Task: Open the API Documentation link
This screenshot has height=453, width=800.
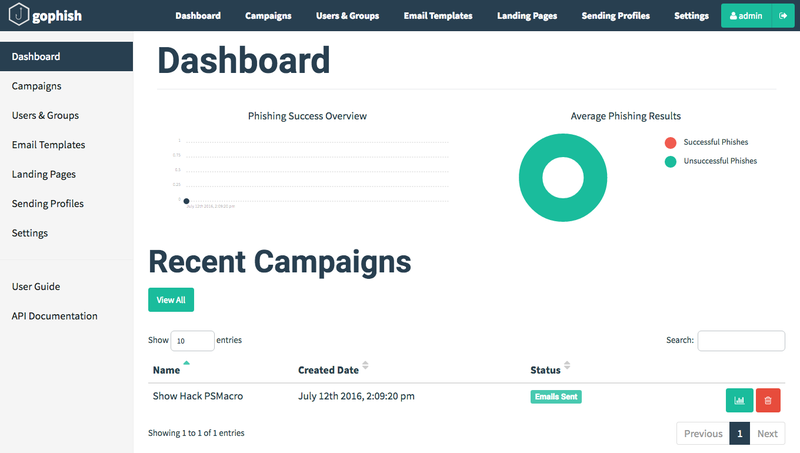Action: [54, 316]
